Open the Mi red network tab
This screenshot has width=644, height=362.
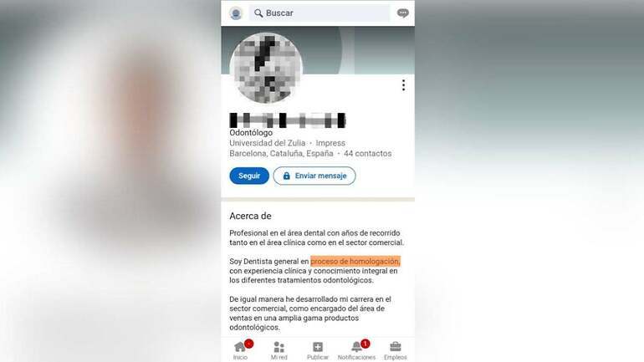[x=279, y=350]
